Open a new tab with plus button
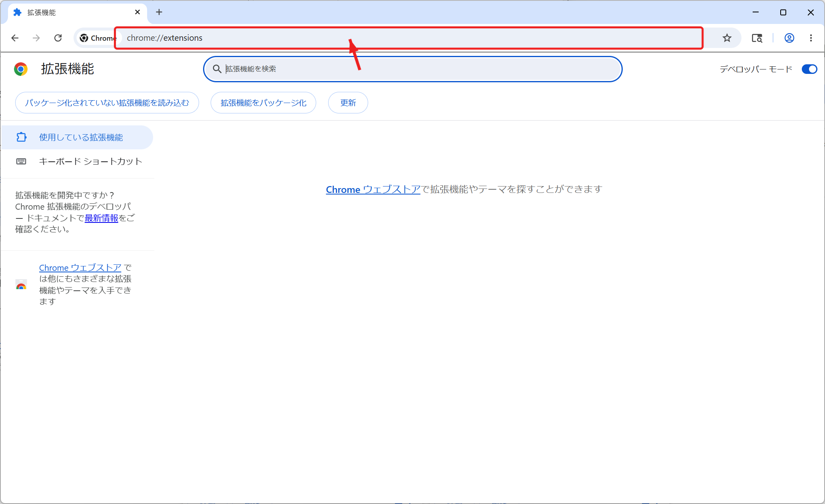 [x=159, y=12]
